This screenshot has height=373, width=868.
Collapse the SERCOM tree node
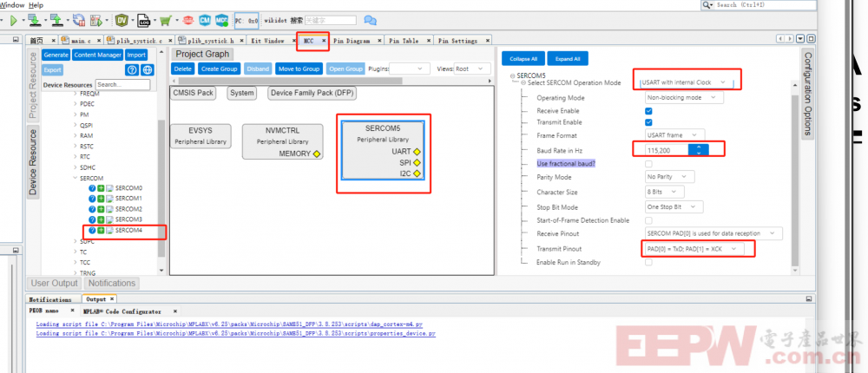(x=76, y=178)
